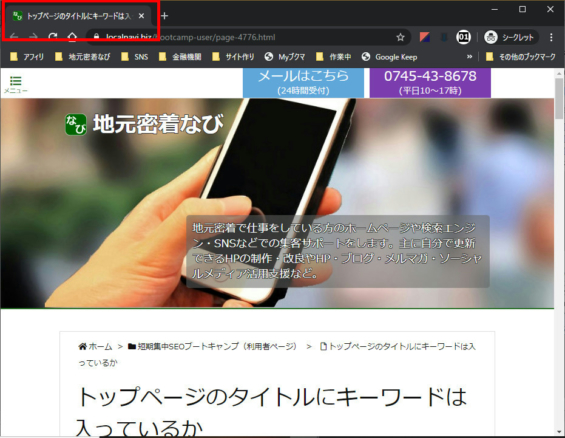
Task: Click the 0745-43-8678 phone button
Action: pyautogui.click(x=430, y=82)
